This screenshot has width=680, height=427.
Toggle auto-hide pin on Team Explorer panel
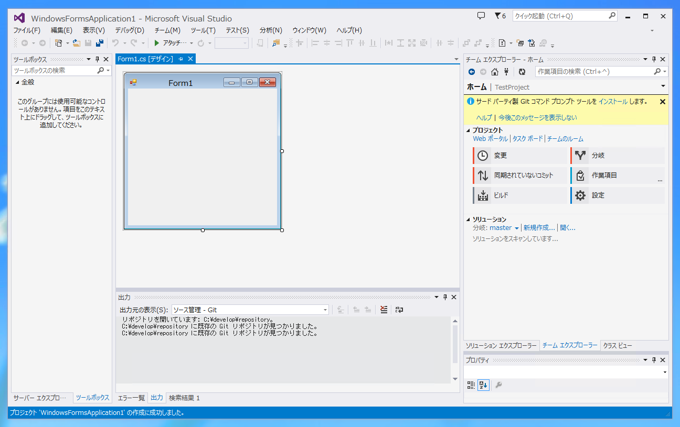click(x=654, y=59)
